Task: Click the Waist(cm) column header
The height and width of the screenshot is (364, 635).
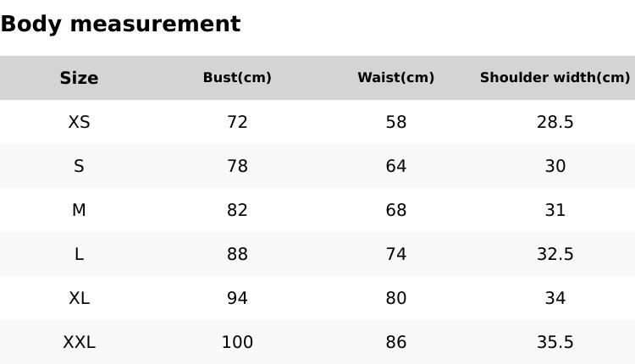Action: pyautogui.click(x=395, y=78)
